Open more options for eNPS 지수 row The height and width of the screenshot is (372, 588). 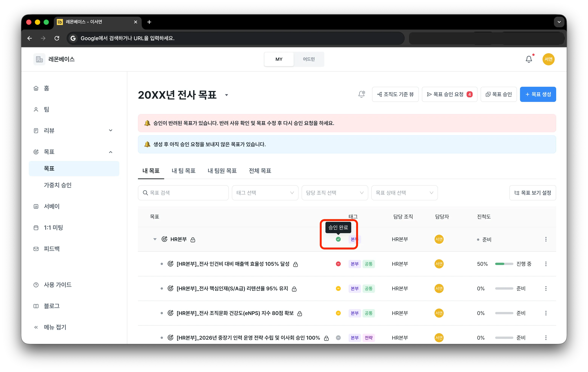point(546,313)
